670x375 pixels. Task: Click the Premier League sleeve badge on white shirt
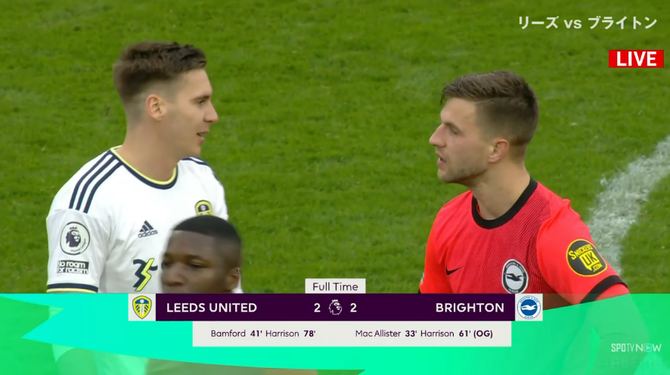[x=75, y=238]
